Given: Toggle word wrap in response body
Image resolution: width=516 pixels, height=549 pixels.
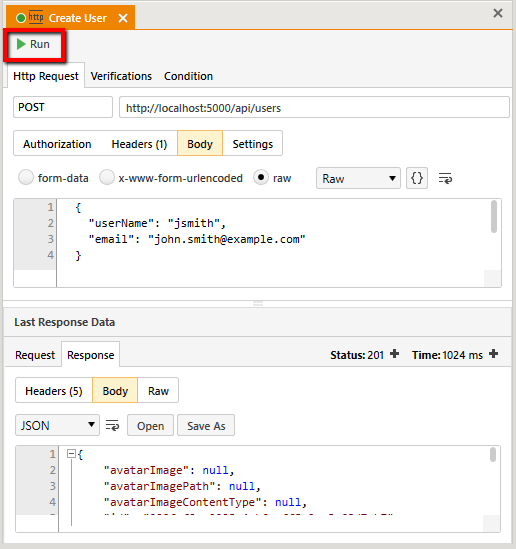Looking at the screenshot, I should (x=112, y=425).
